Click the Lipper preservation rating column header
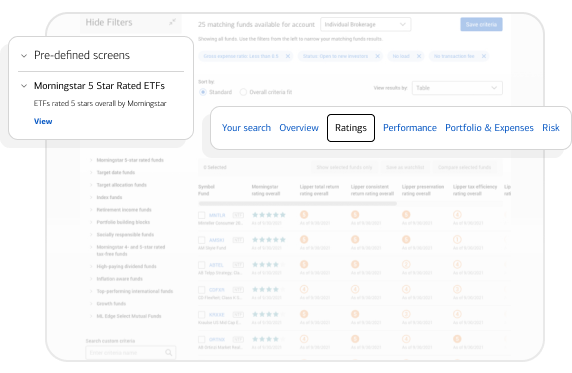The image size is (572, 373). point(423,190)
